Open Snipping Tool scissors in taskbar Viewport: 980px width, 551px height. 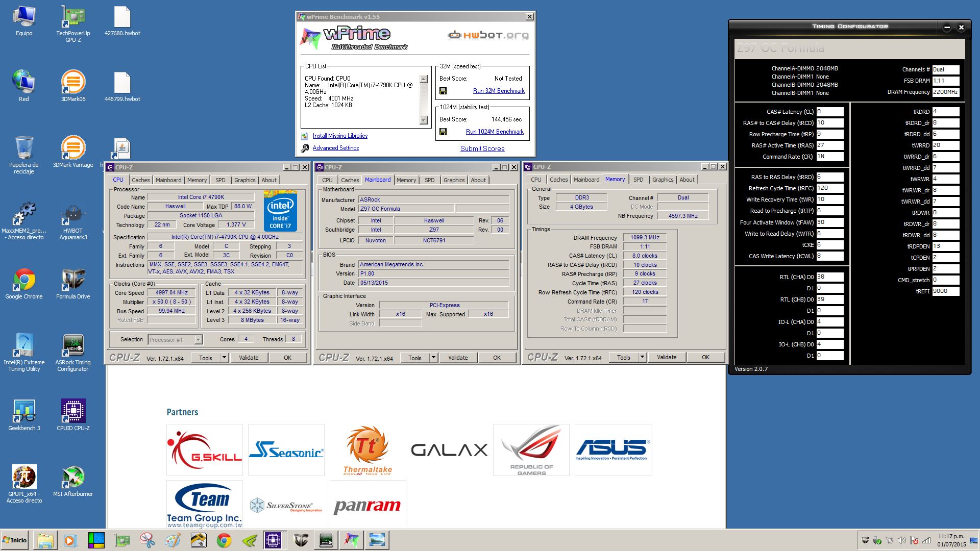tap(148, 540)
